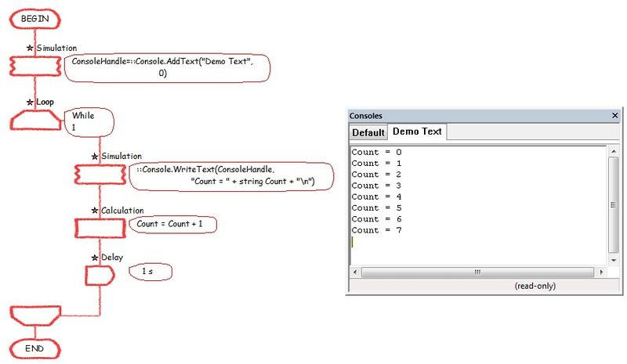This screenshot has height=364, width=627.
Task: Select the BEGIN flowchart terminator
Action: [34, 20]
